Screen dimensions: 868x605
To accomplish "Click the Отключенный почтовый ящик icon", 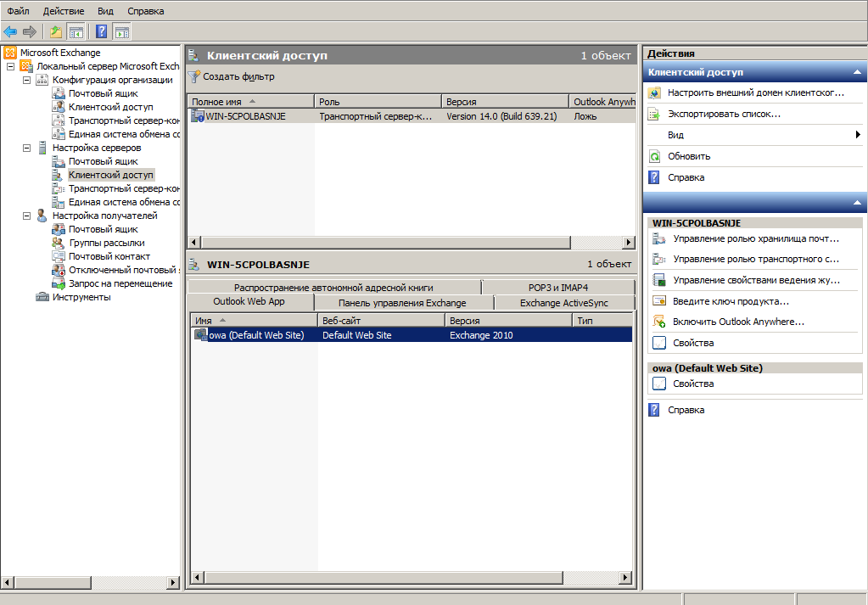I will point(59,270).
